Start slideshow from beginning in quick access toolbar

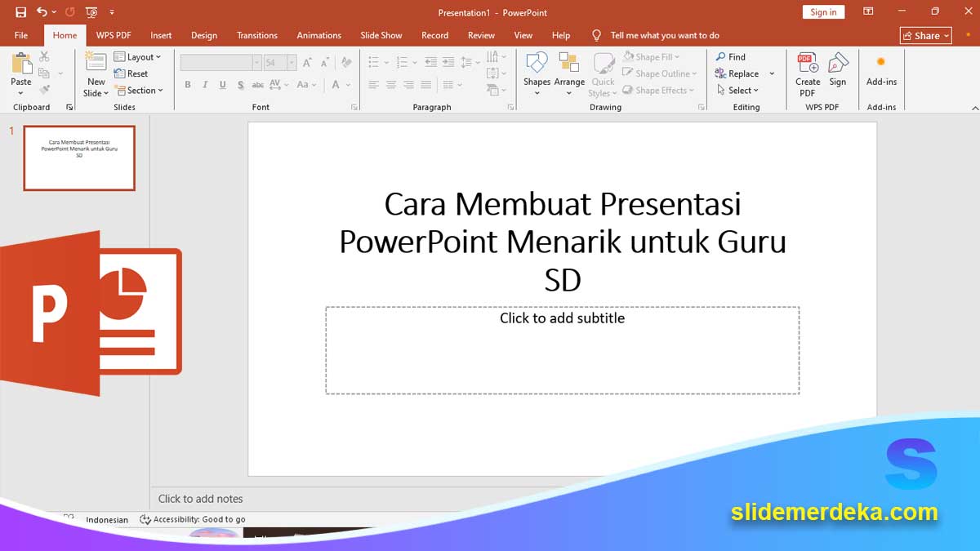pos(91,12)
